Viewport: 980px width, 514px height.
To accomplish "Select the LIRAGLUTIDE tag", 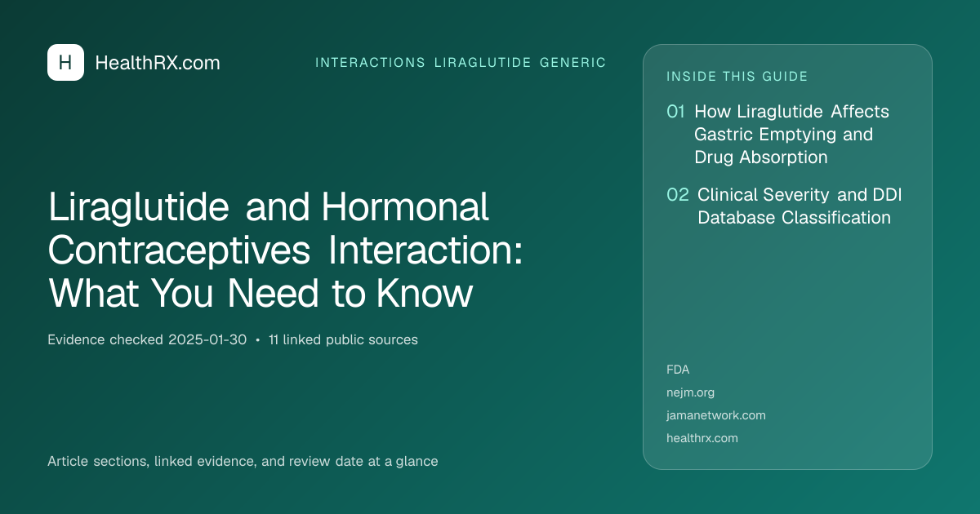I will click(x=483, y=63).
